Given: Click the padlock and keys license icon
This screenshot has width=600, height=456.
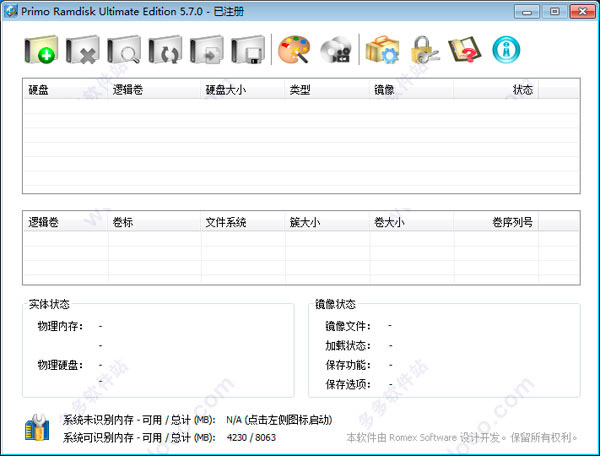Looking at the screenshot, I should (x=424, y=50).
